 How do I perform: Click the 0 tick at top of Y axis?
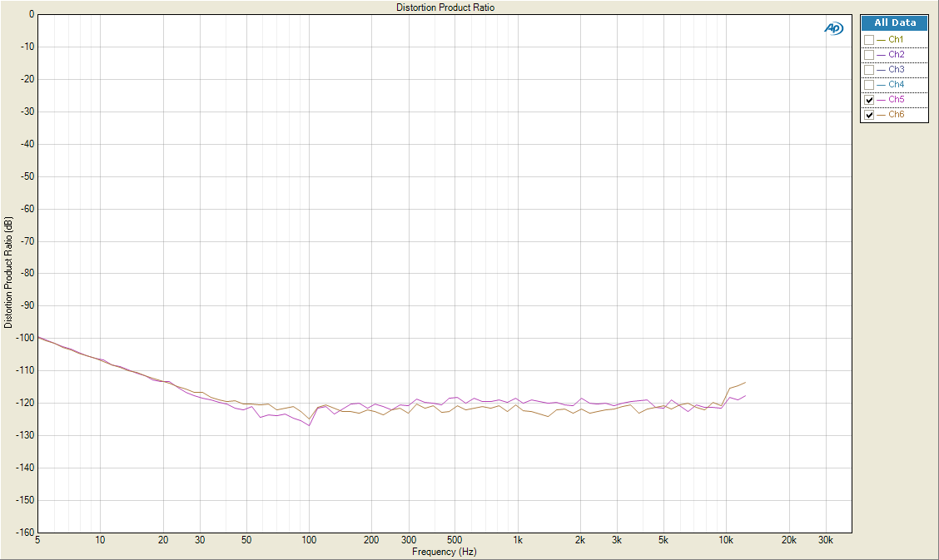click(32, 14)
